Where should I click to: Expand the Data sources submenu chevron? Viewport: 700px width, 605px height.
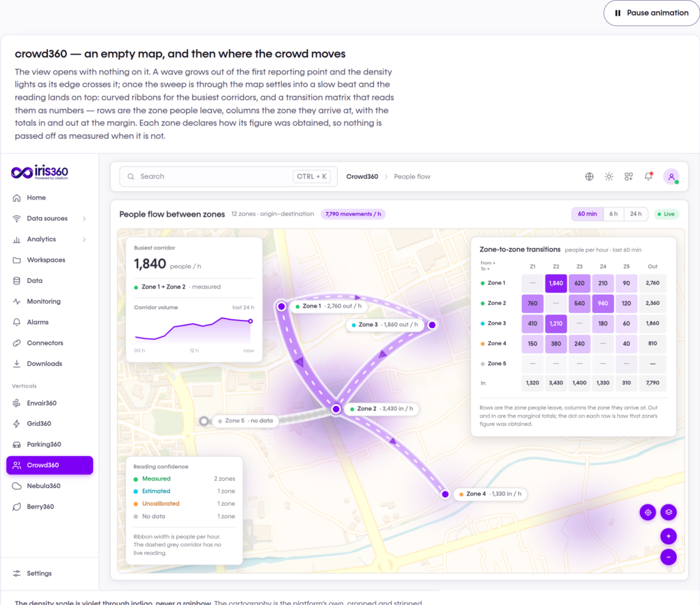tap(84, 218)
